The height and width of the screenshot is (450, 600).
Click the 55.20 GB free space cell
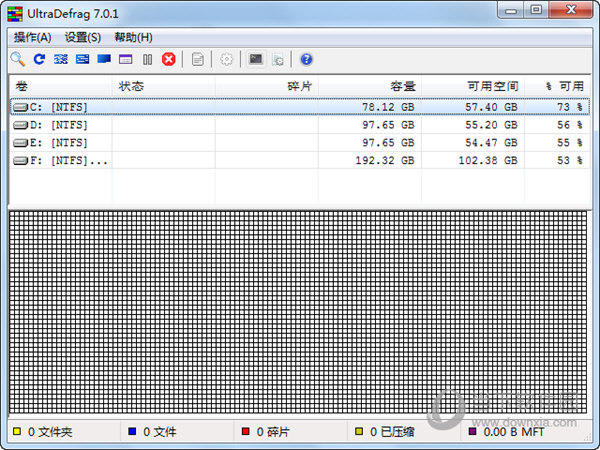click(x=491, y=125)
